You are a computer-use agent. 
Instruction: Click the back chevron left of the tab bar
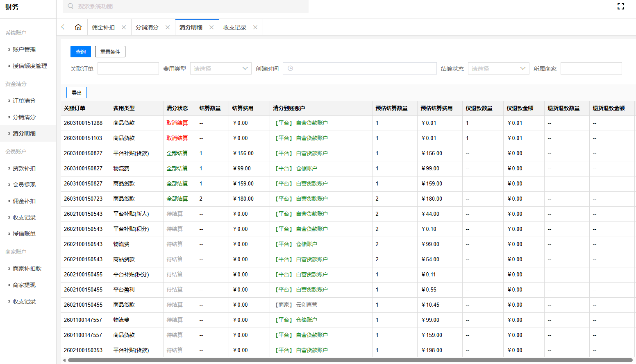click(62, 27)
